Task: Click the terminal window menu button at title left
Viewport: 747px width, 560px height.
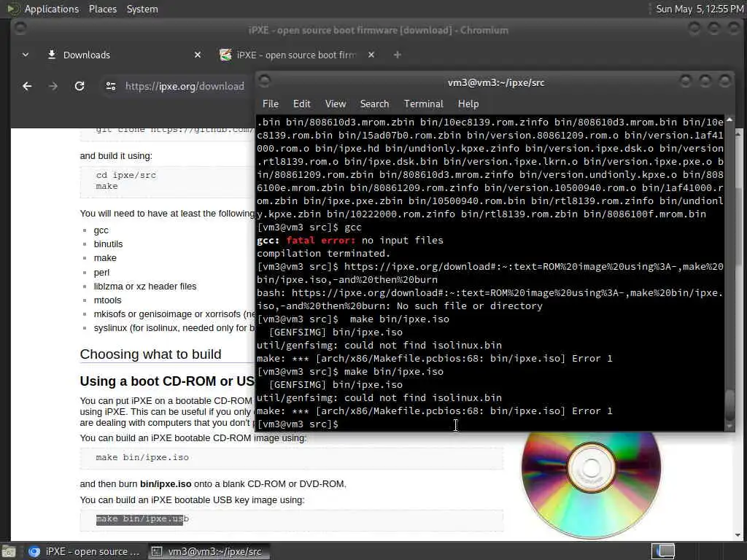Action: pos(264,81)
